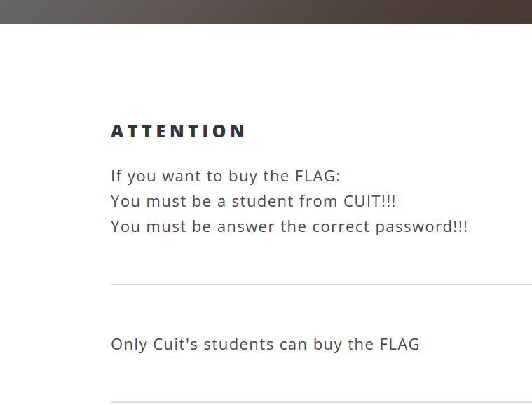The height and width of the screenshot is (405, 532).
Task: Click the "If you want to buy the FLAG:" line
Action: pyautogui.click(x=225, y=176)
